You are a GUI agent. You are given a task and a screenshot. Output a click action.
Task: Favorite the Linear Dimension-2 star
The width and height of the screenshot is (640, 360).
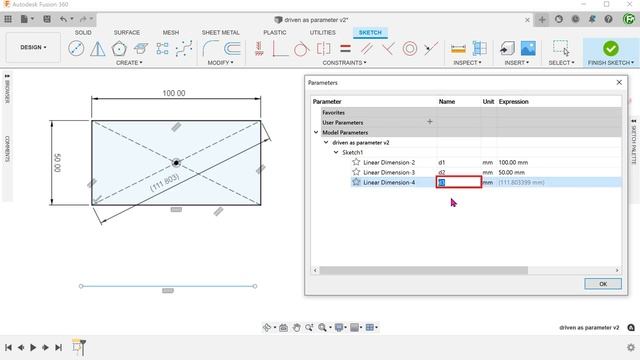(x=356, y=162)
